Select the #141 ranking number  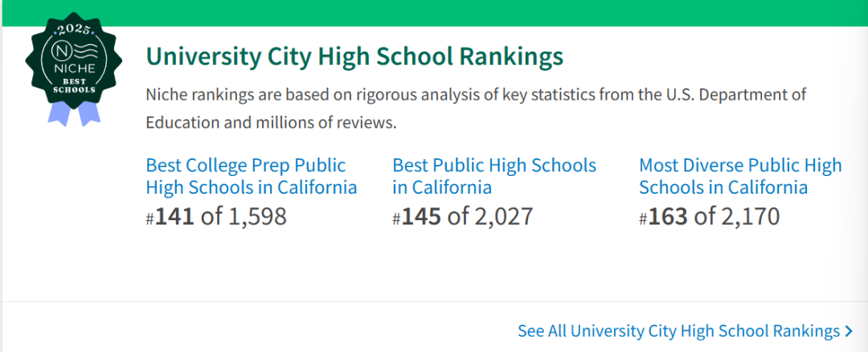pyautogui.click(x=170, y=216)
